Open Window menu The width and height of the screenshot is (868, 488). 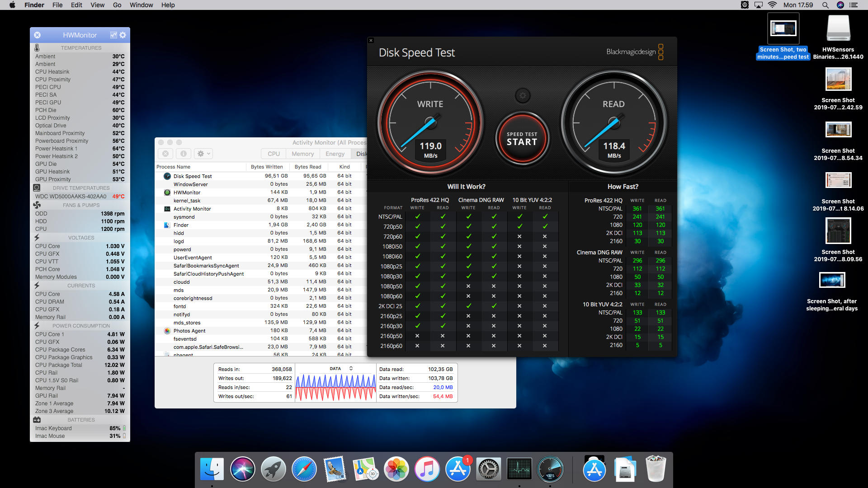tap(141, 5)
